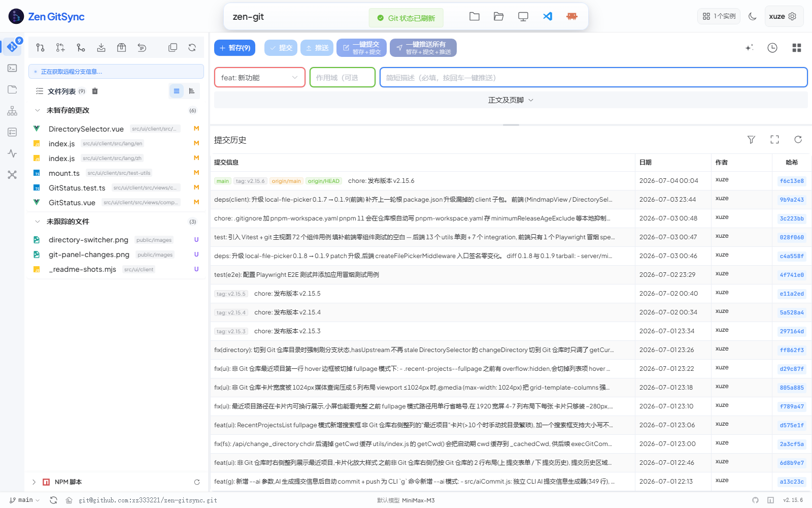This screenshot has width=812, height=508.
Task: Open the 1个实例 instances menu
Action: click(x=719, y=16)
